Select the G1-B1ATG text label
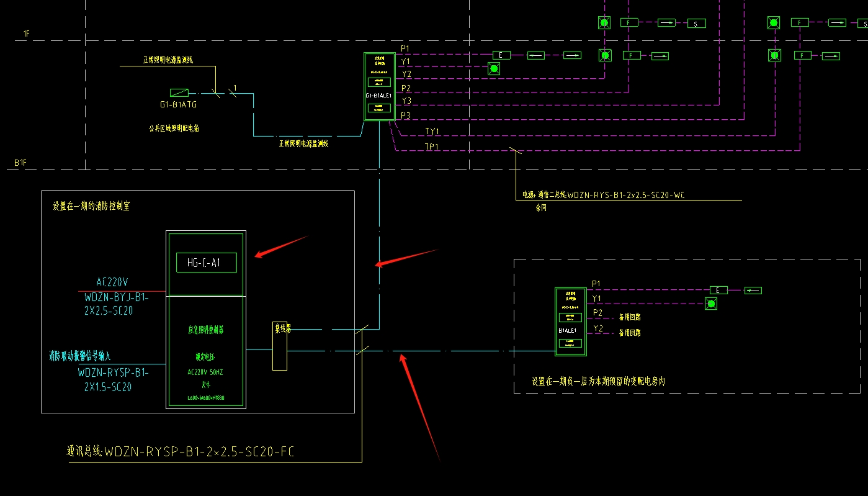868x496 pixels. click(x=178, y=105)
